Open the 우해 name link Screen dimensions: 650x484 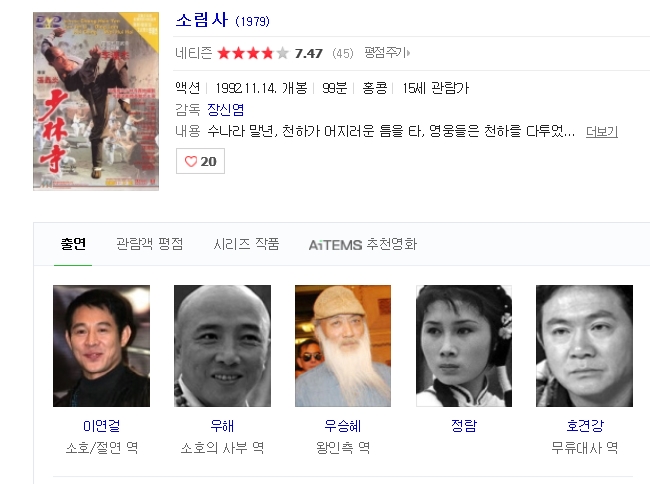[222, 426]
